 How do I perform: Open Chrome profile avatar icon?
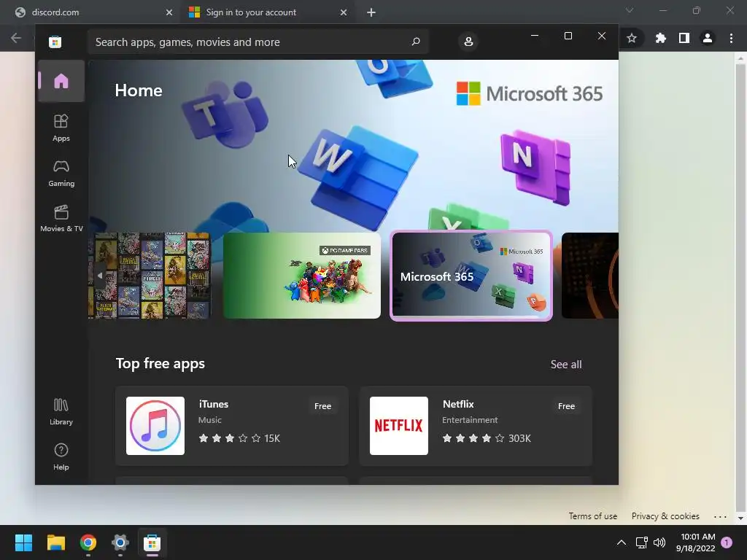click(708, 38)
